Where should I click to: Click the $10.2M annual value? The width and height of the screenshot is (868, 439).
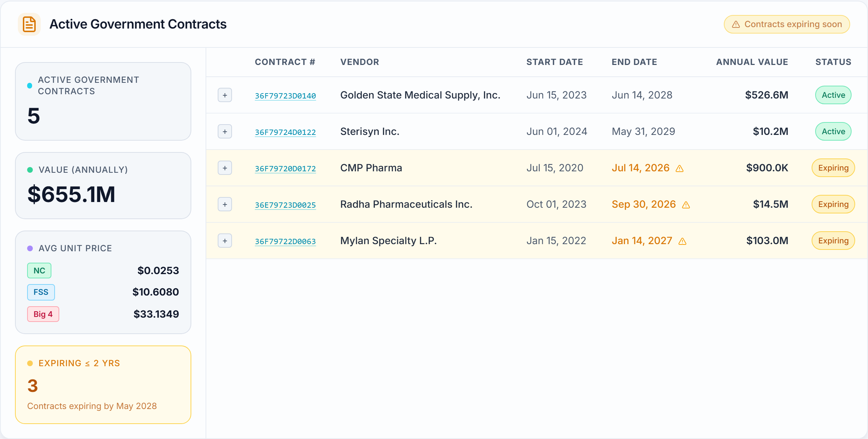(x=771, y=131)
